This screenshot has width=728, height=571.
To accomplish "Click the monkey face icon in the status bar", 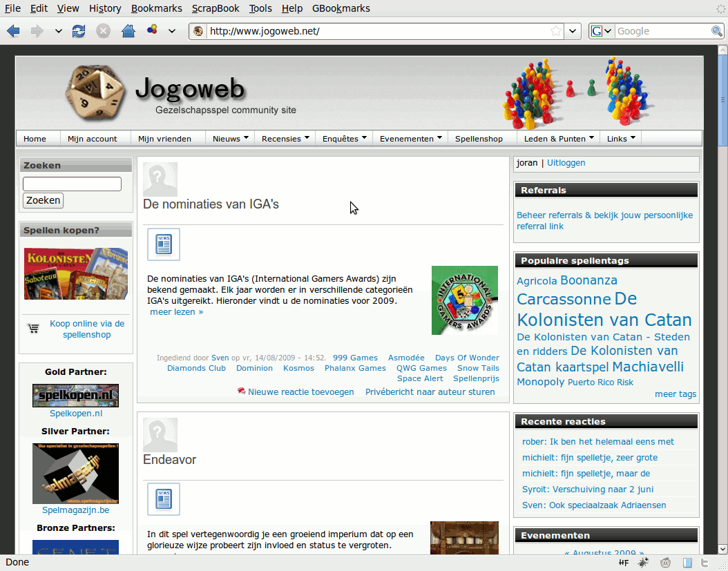I will click(x=666, y=563).
